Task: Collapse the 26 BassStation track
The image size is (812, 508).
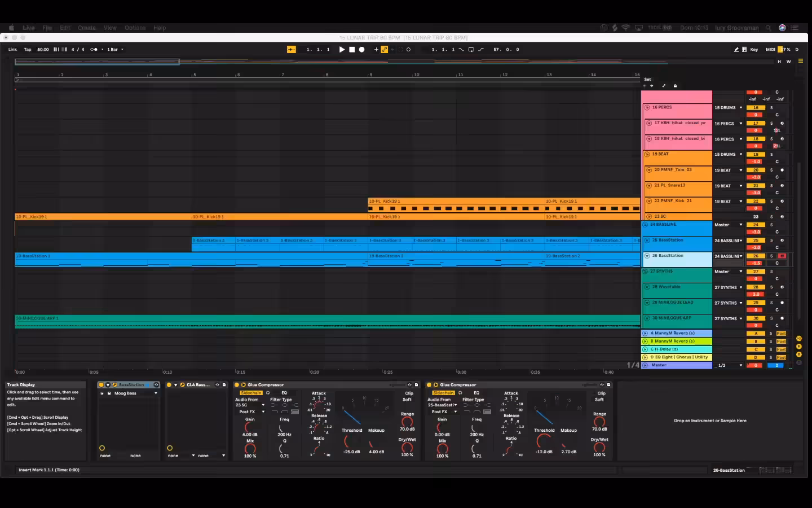Action: pos(647,256)
